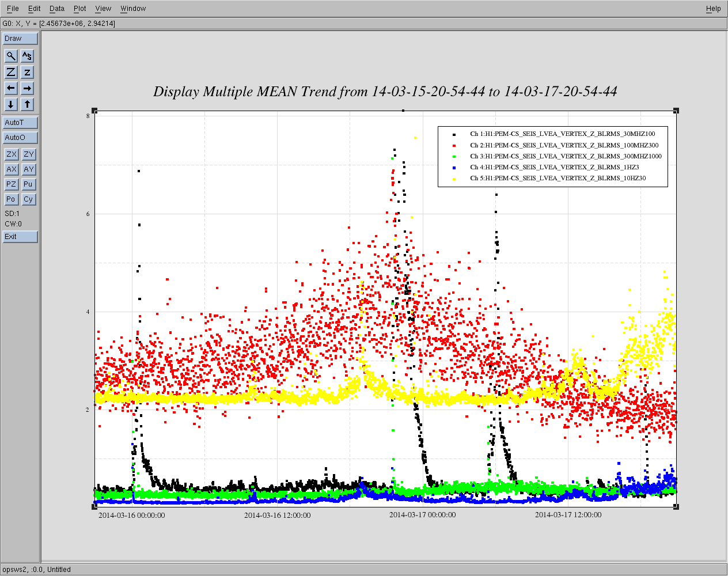The width and height of the screenshot is (728, 576).
Task: Click the y-axis tick label 6
Action: 88,214
